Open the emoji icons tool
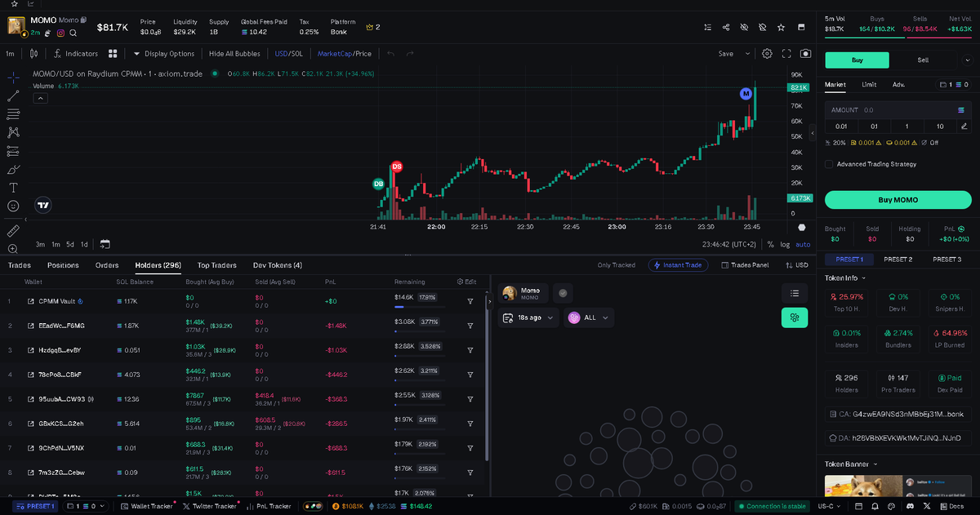 tap(13, 206)
